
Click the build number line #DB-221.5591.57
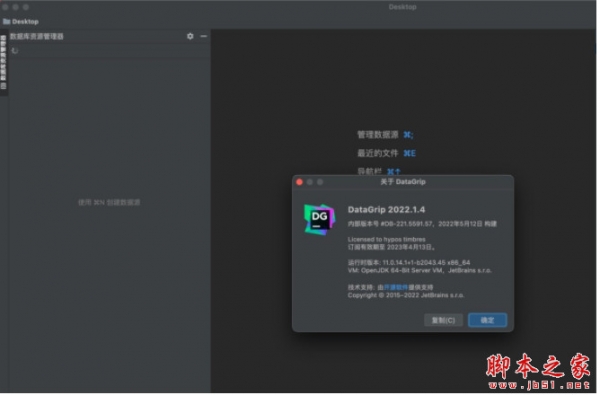(422, 224)
